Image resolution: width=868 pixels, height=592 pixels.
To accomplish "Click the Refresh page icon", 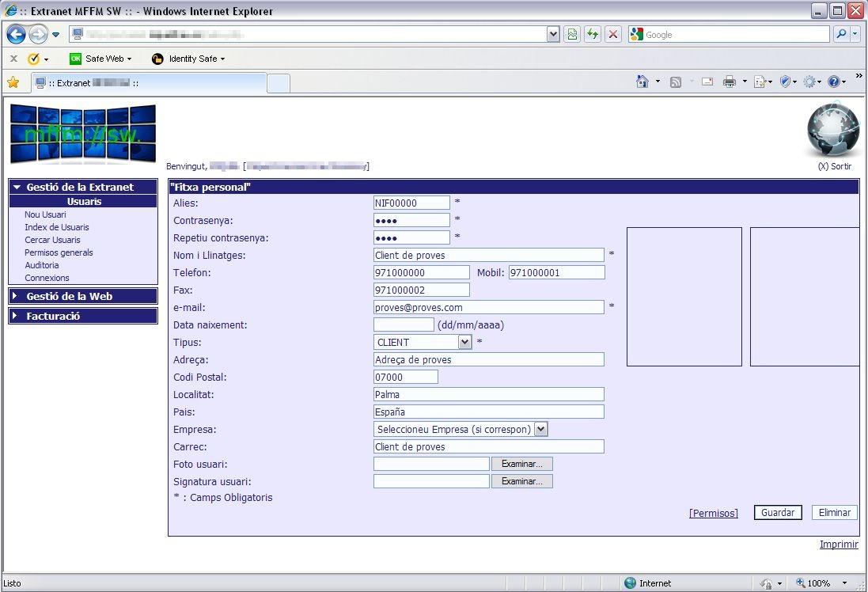I will [592, 34].
